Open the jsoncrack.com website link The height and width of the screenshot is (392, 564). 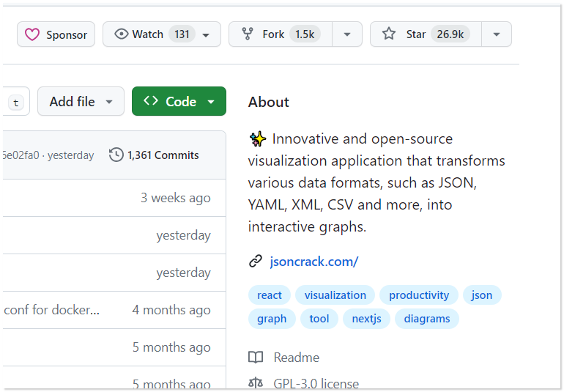(x=314, y=261)
